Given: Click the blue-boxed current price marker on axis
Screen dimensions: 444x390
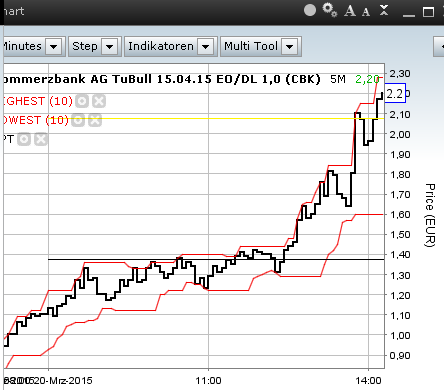Looking at the screenshot, I should [x=395, y=93].
